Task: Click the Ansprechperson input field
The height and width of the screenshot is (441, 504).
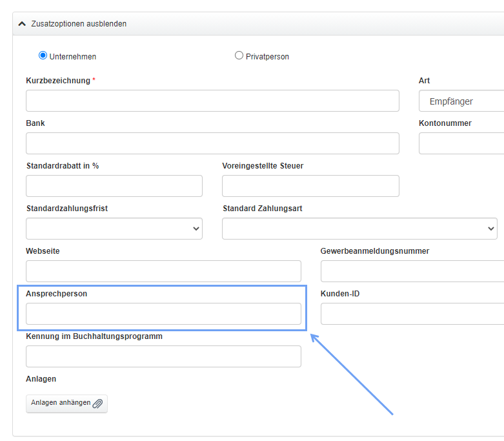Action: (x=163, y=314)
